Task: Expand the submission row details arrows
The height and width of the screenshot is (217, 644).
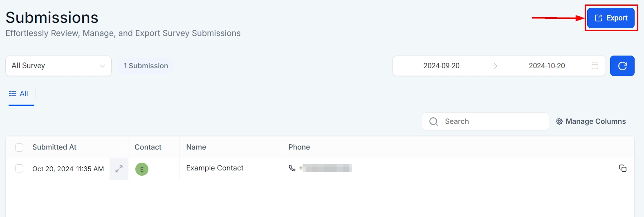Action: 119,169
